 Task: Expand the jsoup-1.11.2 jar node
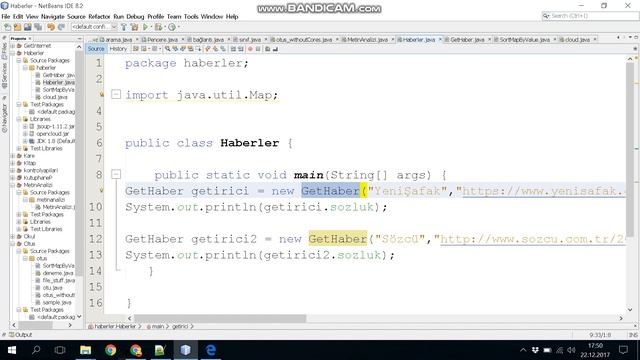tap(25, 127)
